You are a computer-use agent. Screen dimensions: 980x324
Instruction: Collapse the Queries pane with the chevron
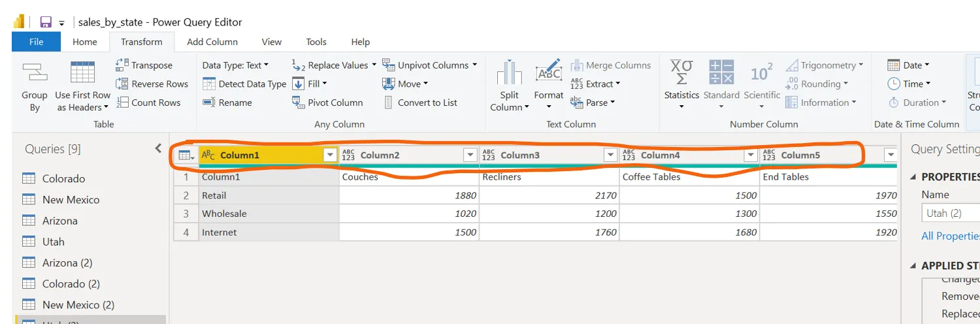tap(157, 149)
